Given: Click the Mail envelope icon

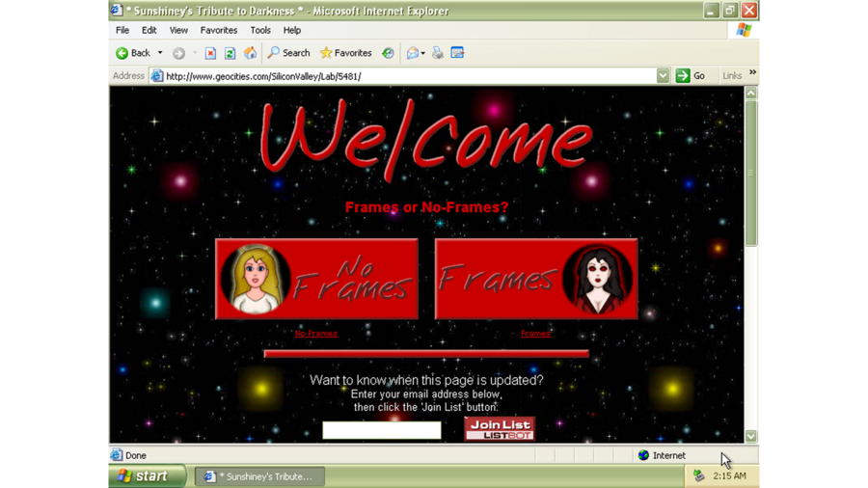Looking at the screenshot, I should (x=413, y=53).
